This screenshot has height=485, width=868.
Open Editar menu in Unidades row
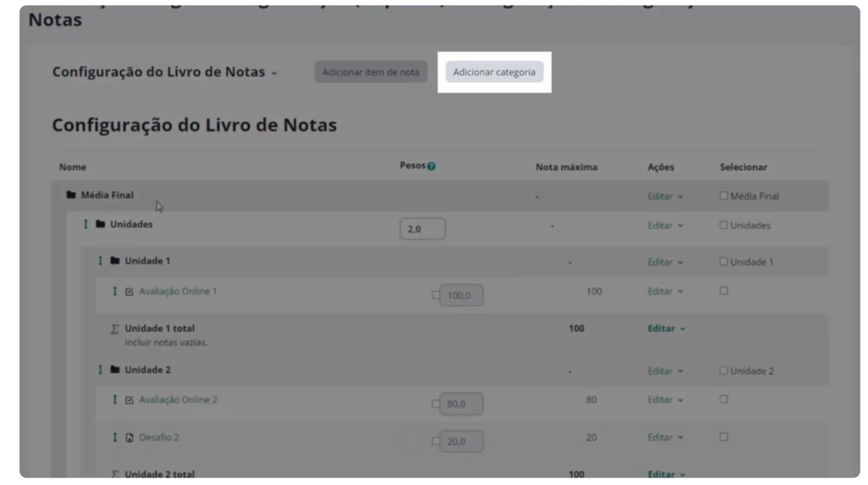pos(665,226)
